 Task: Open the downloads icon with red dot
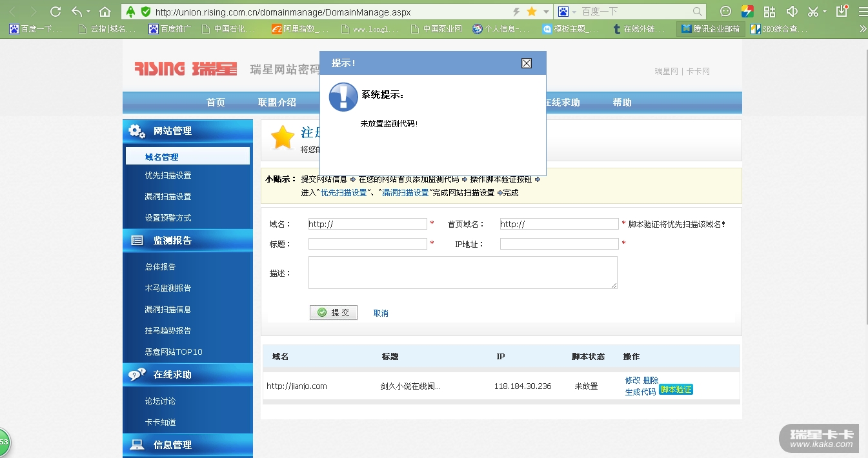tap(842, 11)
